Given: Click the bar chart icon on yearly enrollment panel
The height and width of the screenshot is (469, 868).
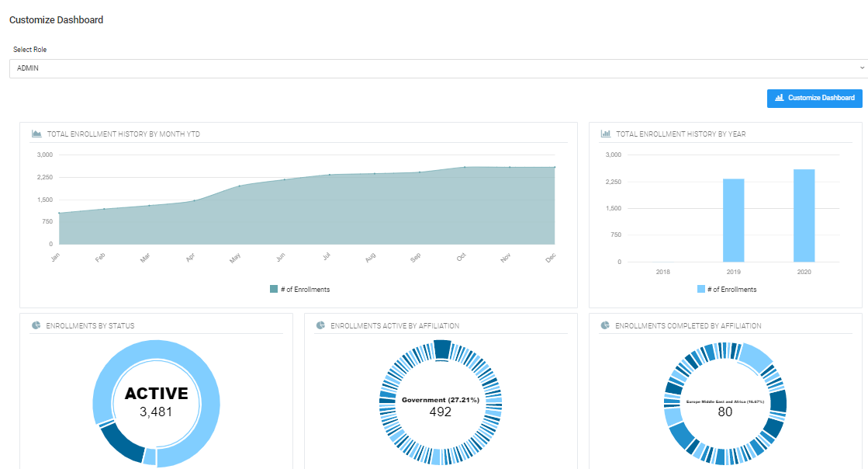Looking at the screenshot, I should (x=604, y=133).
